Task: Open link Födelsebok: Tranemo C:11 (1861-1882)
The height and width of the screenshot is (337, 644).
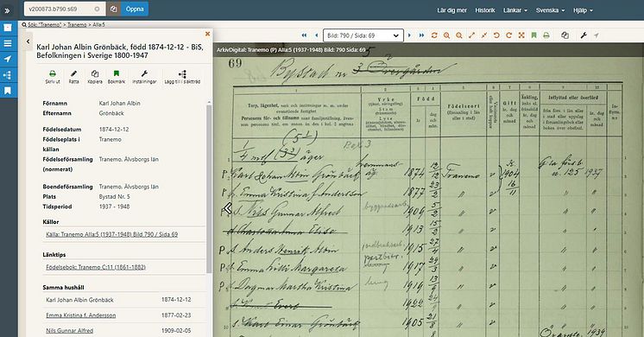Action: [x=96, y=267]
